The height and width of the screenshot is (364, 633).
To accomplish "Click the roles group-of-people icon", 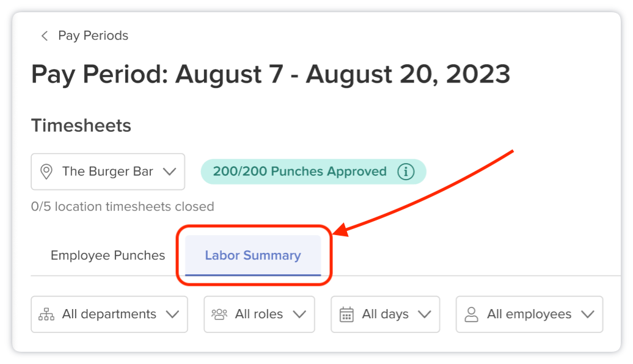I will [x=219, y=314].
